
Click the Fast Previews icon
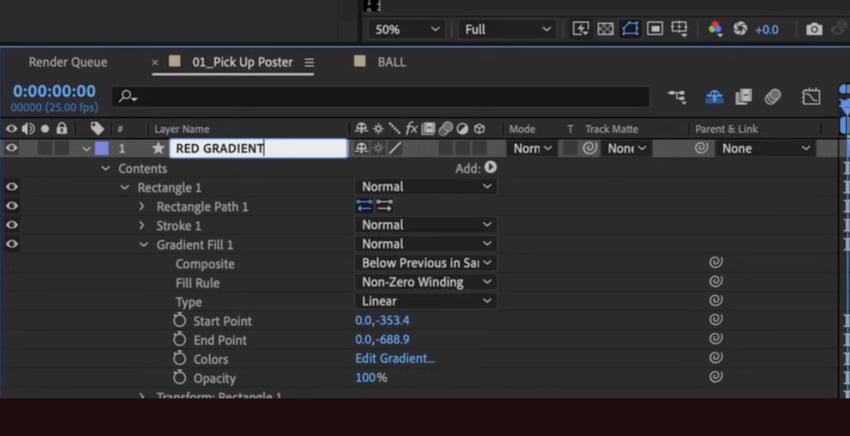[x=581, y=29]
